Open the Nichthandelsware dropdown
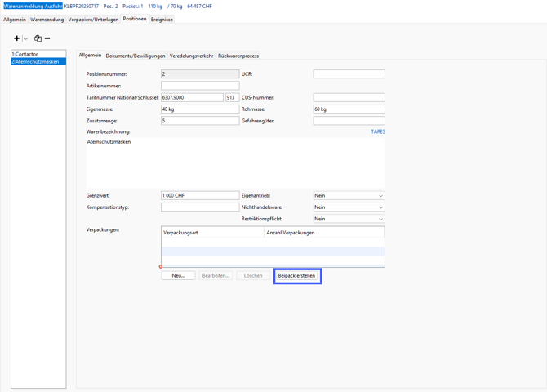This screenshot has height=392, width=547. [x=349, y=207]
